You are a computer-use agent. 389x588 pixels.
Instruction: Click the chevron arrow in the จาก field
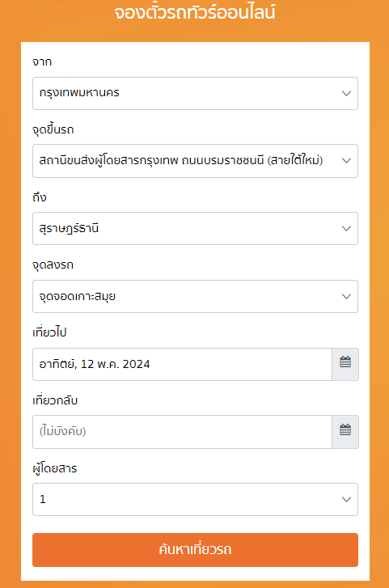[x=346, y=93]
